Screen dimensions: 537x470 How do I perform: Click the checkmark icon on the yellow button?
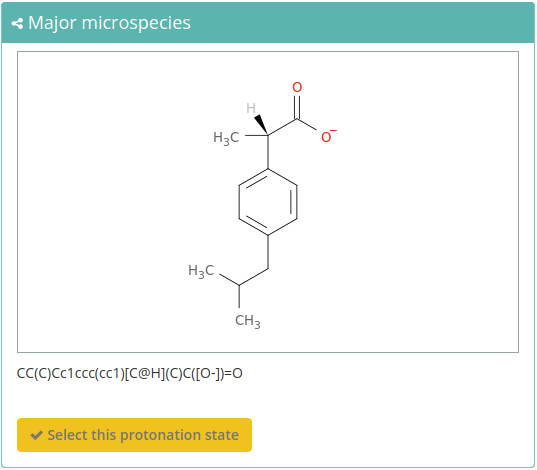[37, 435]
